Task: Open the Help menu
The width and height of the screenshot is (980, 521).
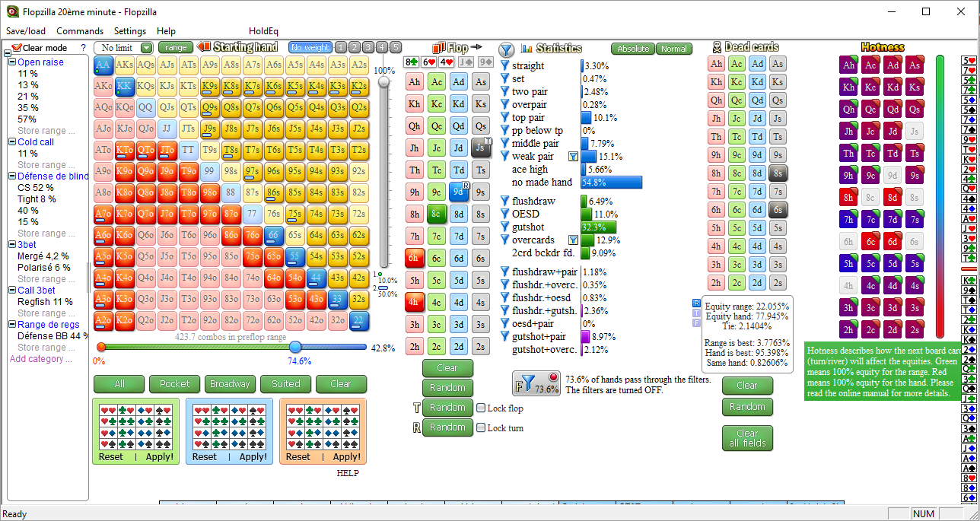Action: click(x=166, y=31)
